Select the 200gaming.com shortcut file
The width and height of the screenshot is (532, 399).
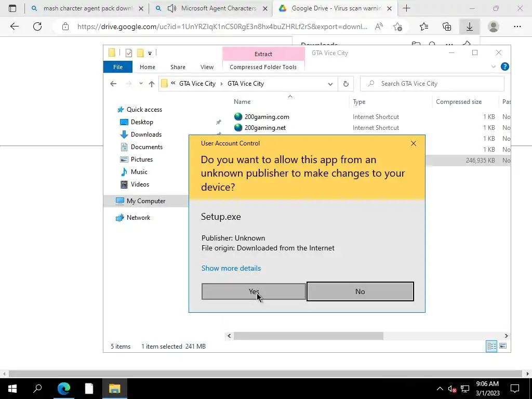(262, 117)
